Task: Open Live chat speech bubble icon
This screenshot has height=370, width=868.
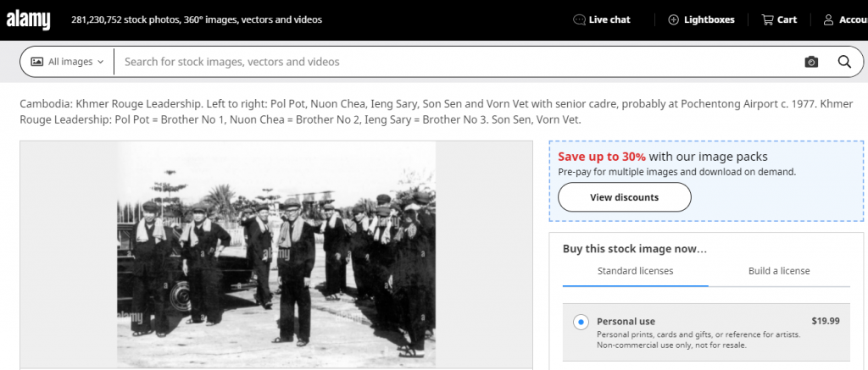Action: tap(579, 19)
